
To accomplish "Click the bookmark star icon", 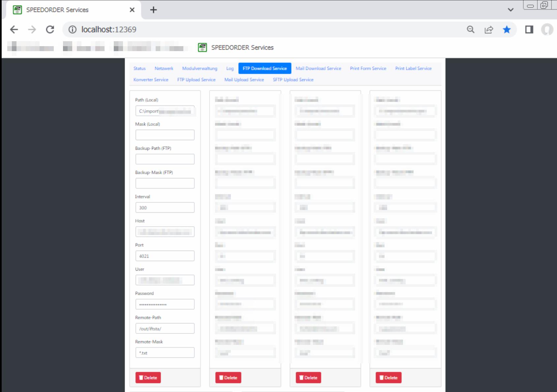I will tap(507, 30).
